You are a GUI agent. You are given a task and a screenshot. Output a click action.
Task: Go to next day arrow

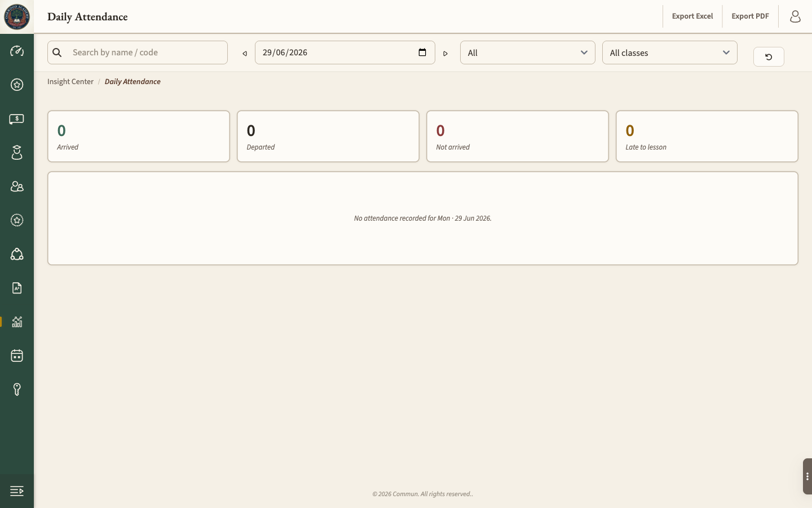(x=445, y=54)
